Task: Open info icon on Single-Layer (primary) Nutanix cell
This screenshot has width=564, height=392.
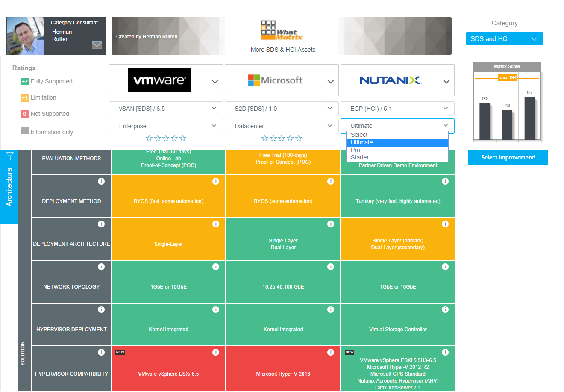Action: point(445,224)
